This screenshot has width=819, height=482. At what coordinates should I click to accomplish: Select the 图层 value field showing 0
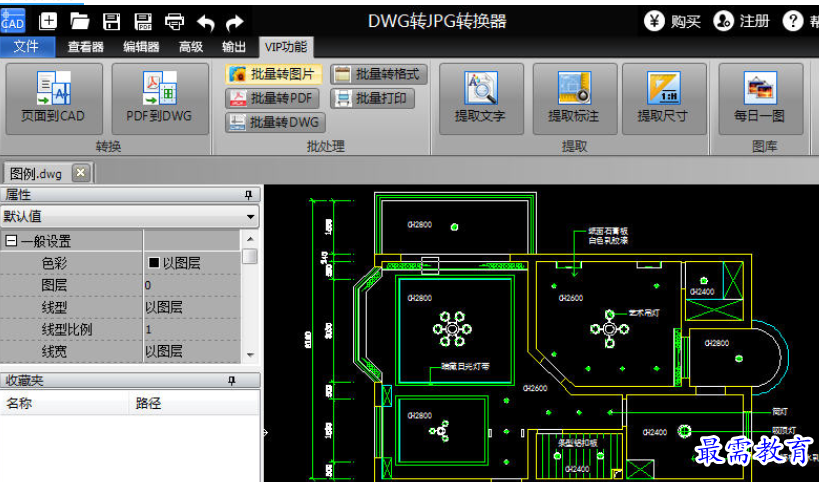(x=192, y=285)
